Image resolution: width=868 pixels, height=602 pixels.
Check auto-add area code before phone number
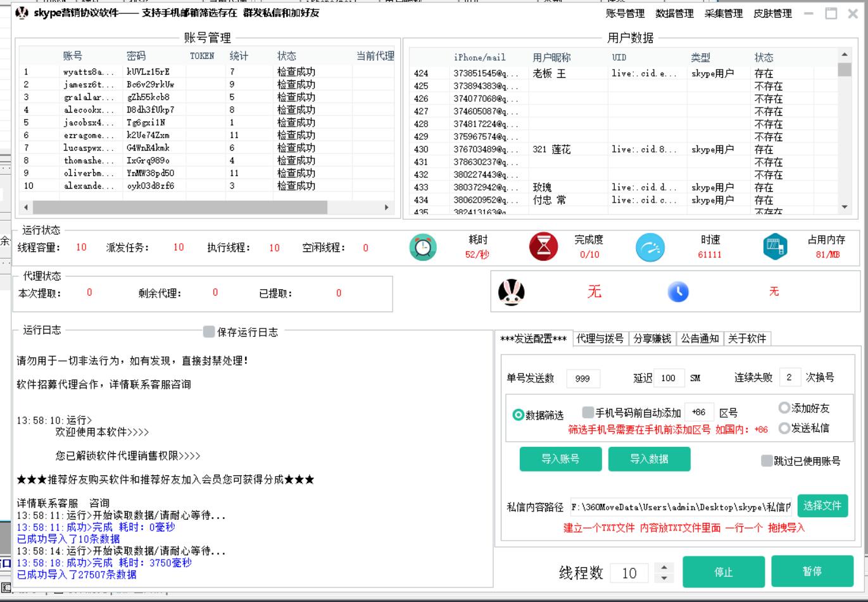[588, 413]
